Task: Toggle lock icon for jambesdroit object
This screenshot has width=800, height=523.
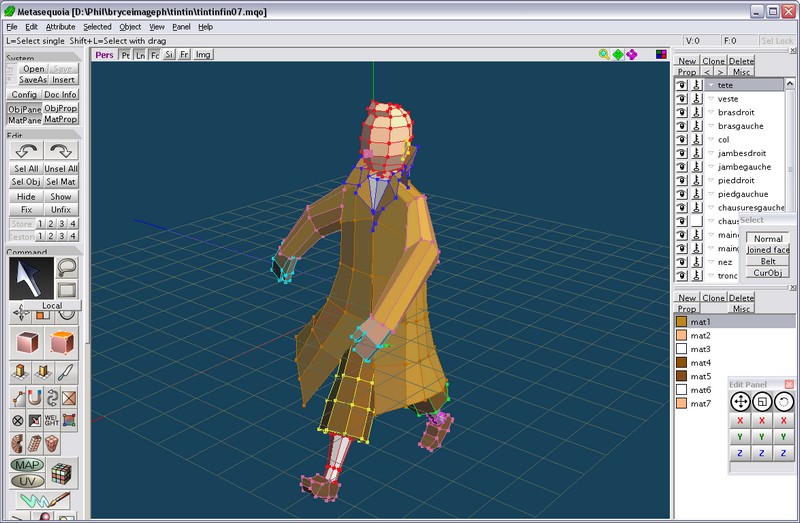Action: click(697, 153)
